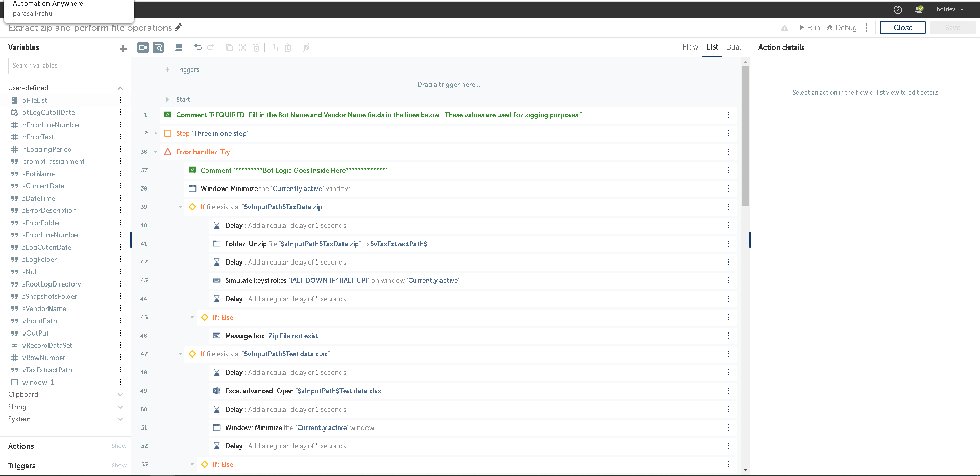Switch to Flow view tab
Viewport: 980px width, 476px height.
(x=690, y=47)
